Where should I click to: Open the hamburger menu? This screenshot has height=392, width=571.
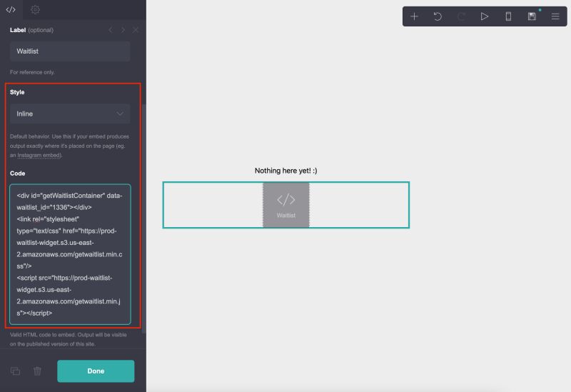click(555, 16)
